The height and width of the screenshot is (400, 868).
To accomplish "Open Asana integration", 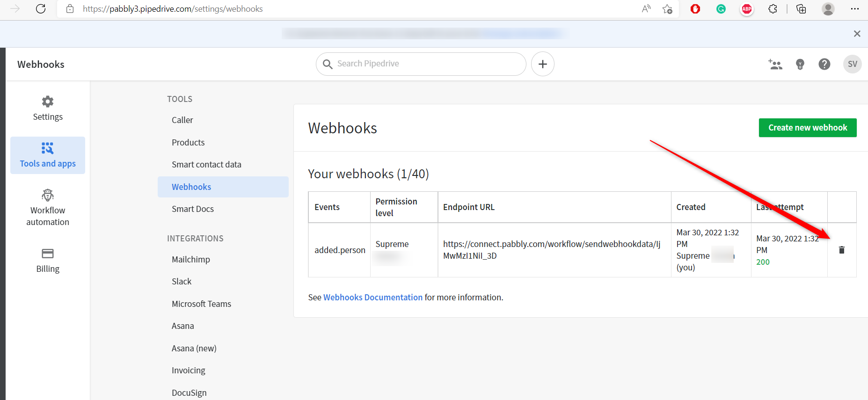I will click(182, 326).
